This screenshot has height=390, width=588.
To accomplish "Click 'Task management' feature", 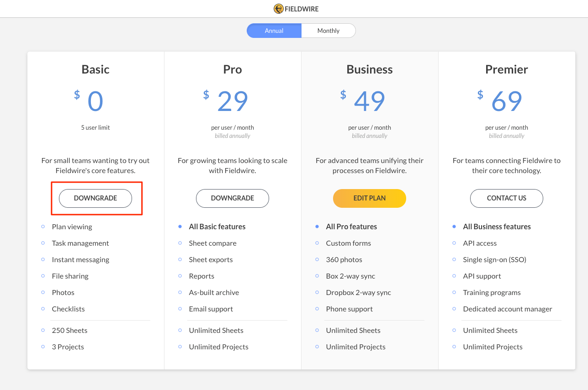I will point(80,243).
